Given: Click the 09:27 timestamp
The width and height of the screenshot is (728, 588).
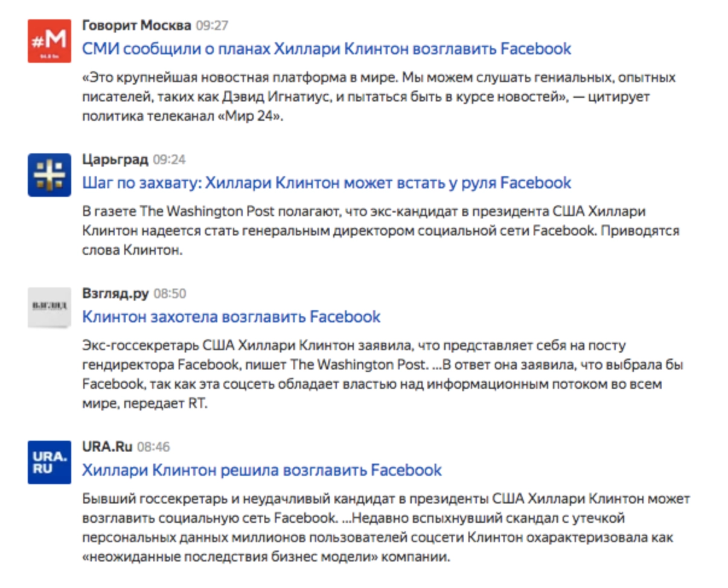Looking at the screenshot, I should pyautogui.click(x=212, y=26).
